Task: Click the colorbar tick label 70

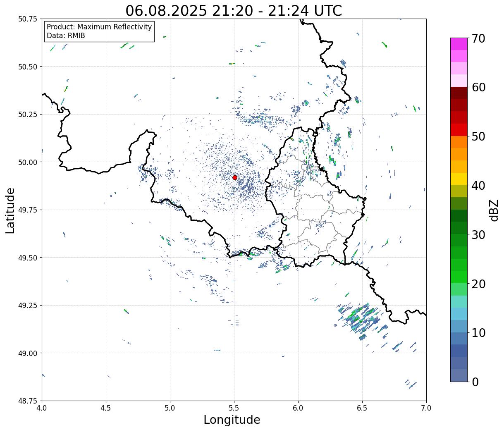Action: (x=478, y=38)
